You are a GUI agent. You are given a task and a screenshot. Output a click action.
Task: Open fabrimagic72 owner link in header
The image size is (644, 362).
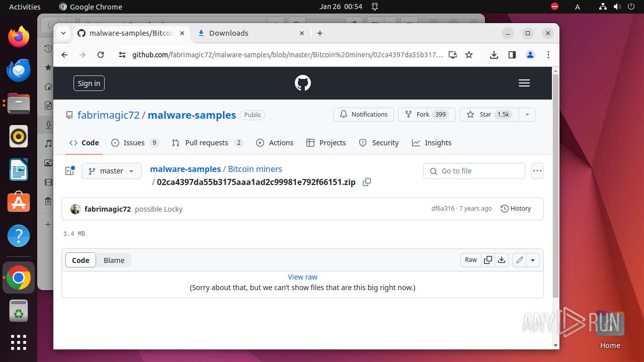(x=109, y=115)
